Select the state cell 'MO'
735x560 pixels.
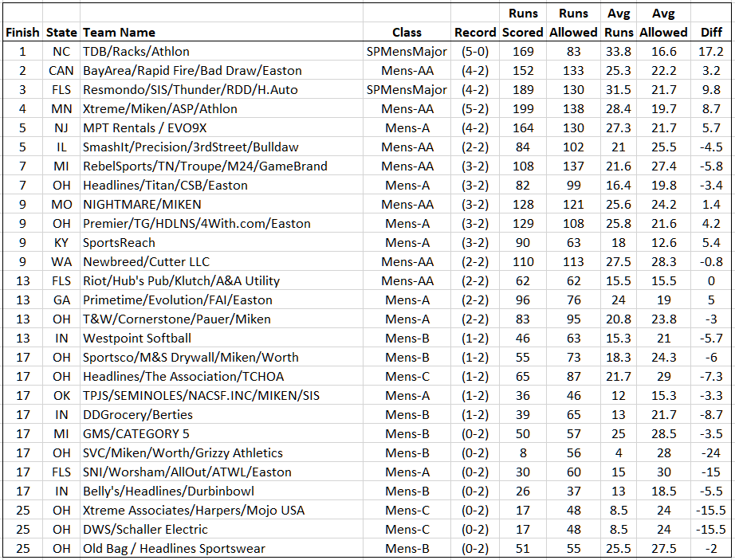(x=61, y=205)
